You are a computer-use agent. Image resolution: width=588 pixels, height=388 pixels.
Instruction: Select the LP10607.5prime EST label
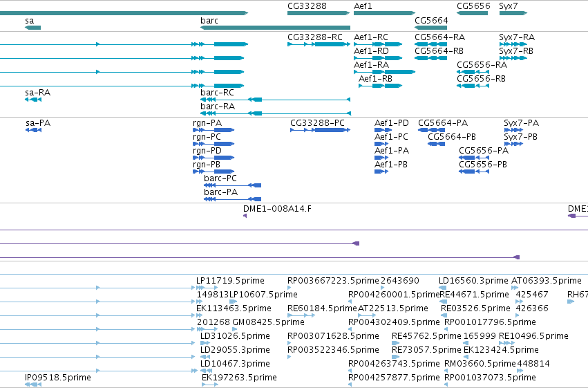pos(263,295)
